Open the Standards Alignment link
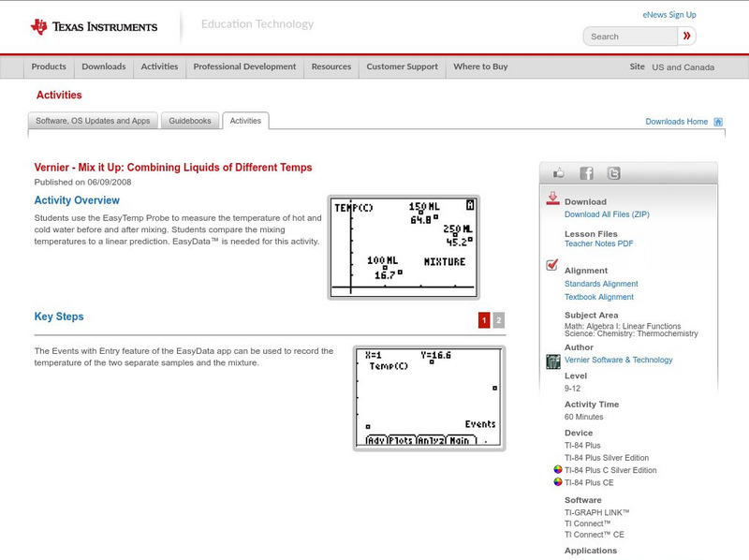 [601, 284]
